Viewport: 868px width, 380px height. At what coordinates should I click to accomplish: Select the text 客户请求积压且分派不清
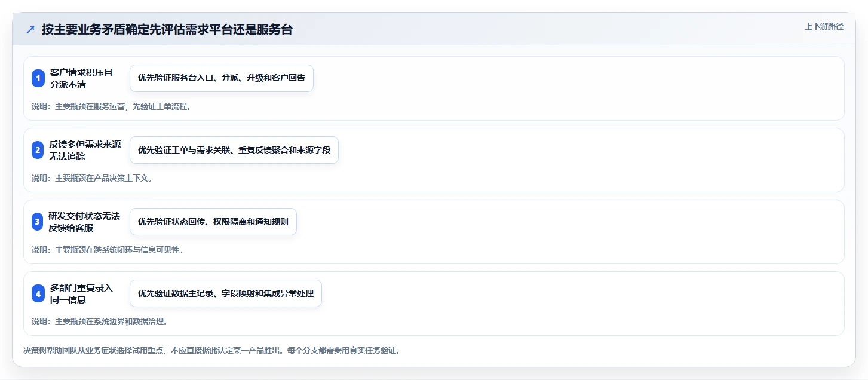pos(81,78)
